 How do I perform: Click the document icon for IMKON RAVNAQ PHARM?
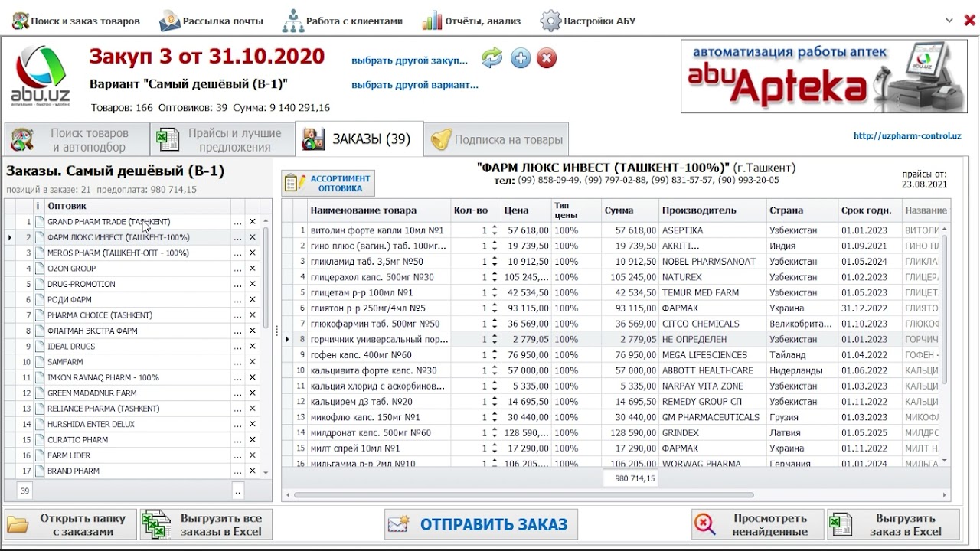pyautogui.click(x=39, y=377)
